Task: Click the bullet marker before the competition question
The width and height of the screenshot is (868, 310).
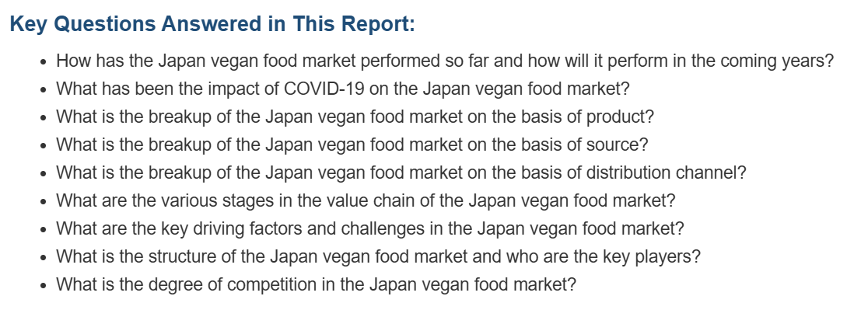Action: (x=44, y=286)
